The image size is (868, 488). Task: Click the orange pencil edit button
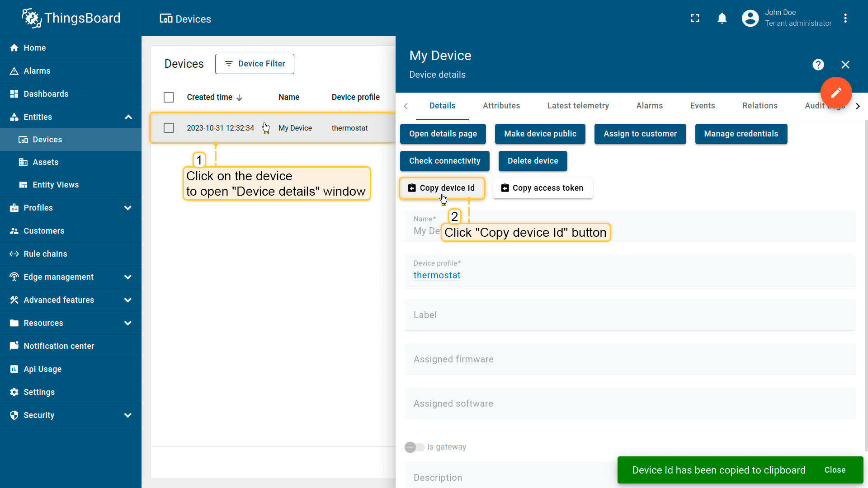click(836, 93)
